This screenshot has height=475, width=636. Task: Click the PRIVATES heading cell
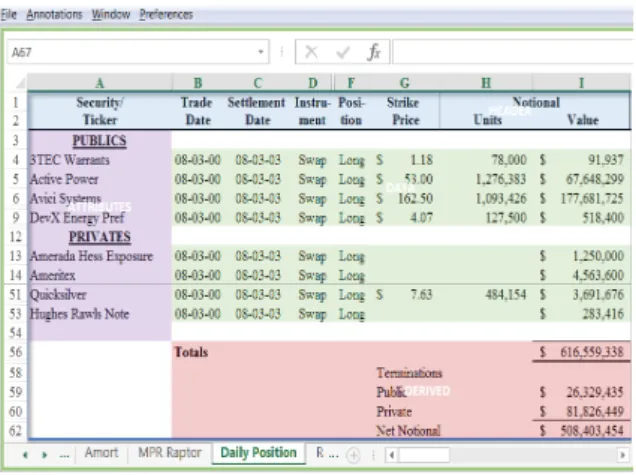pyautogui.click(x=100, y=236)
